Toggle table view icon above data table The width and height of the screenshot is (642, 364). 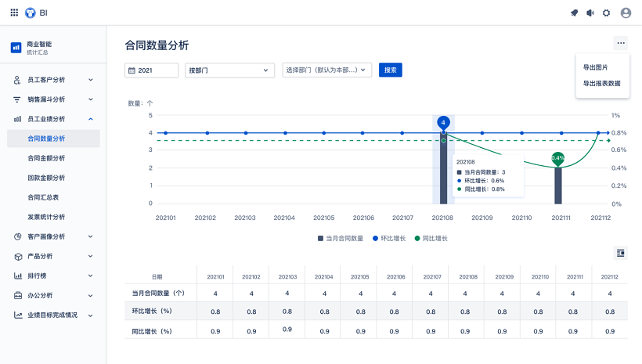pyautogui.click(x=621, y=253)
